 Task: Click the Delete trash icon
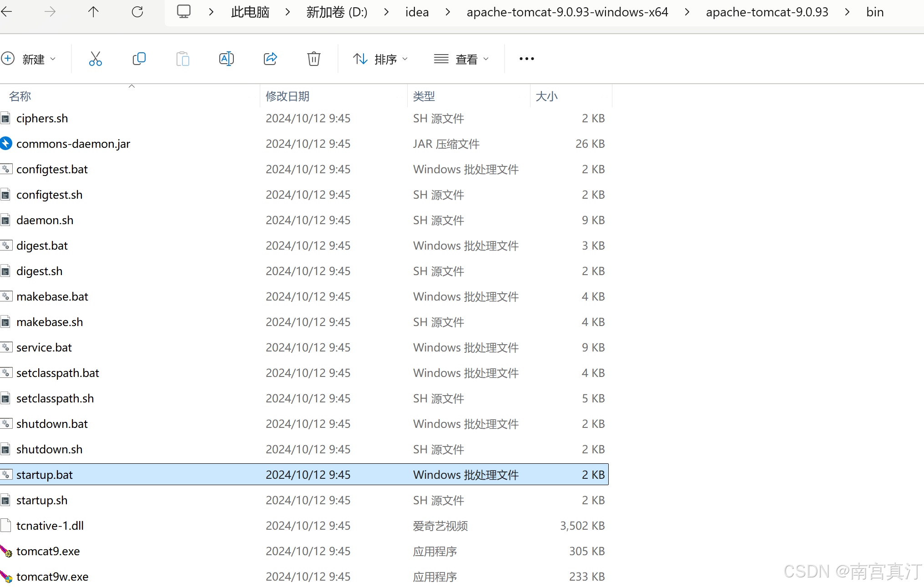coord(313,59)
